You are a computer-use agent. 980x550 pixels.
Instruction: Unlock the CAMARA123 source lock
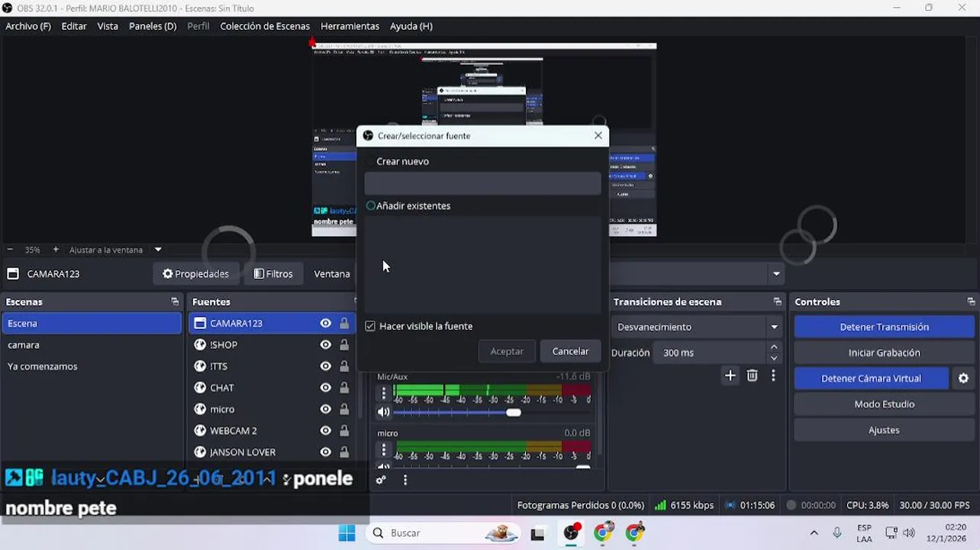tap(344, 323)
